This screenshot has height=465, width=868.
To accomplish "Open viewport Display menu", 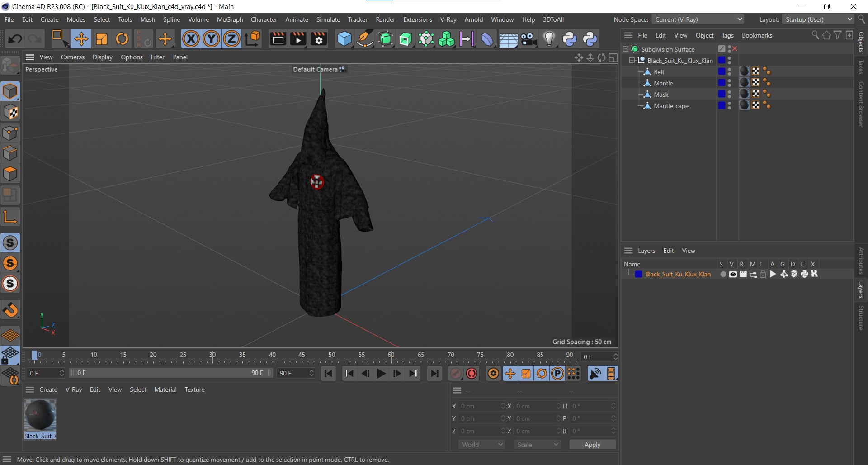I will click(x=103, y=57).
